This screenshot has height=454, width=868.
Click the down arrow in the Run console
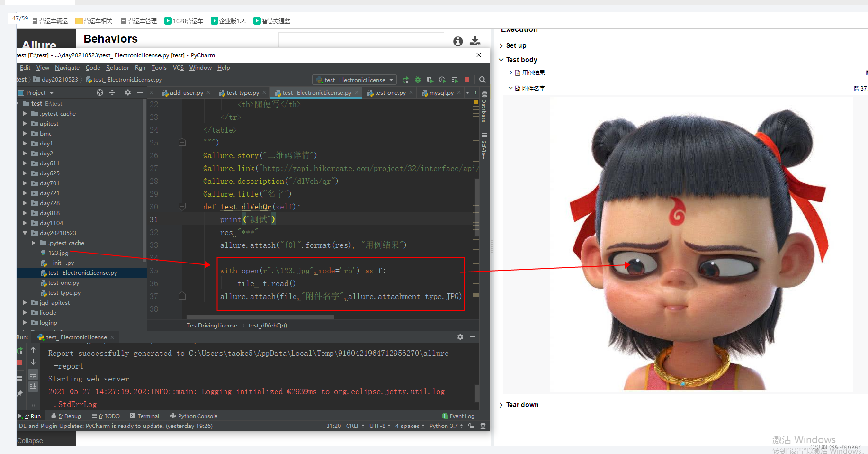point(33,362)
